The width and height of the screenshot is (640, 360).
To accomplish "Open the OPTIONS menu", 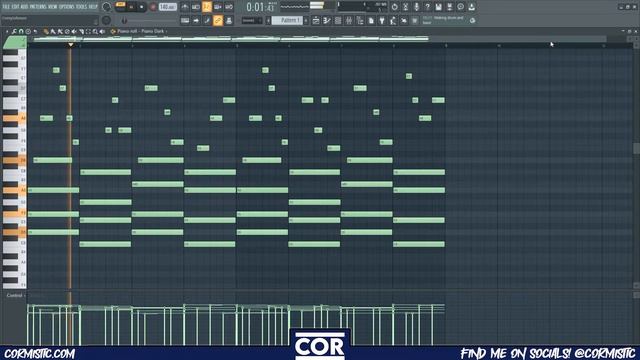I will 67,7.
